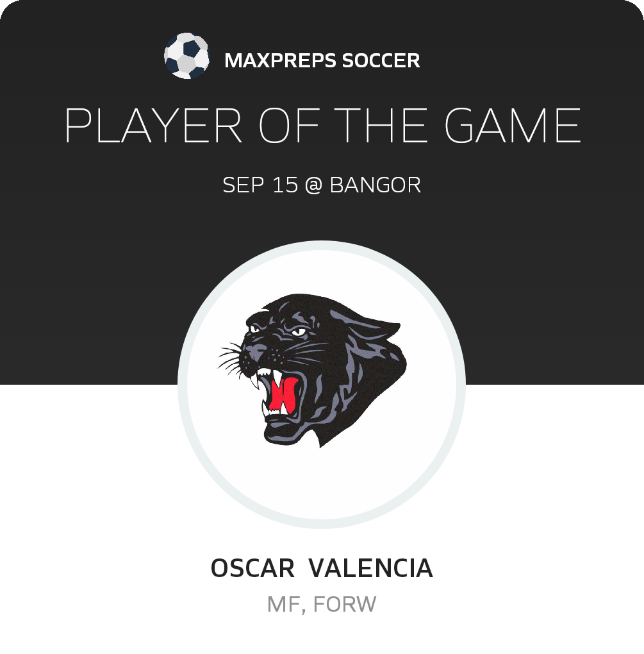
Task: Click the soccer ball icon
Action: (186, 56)
